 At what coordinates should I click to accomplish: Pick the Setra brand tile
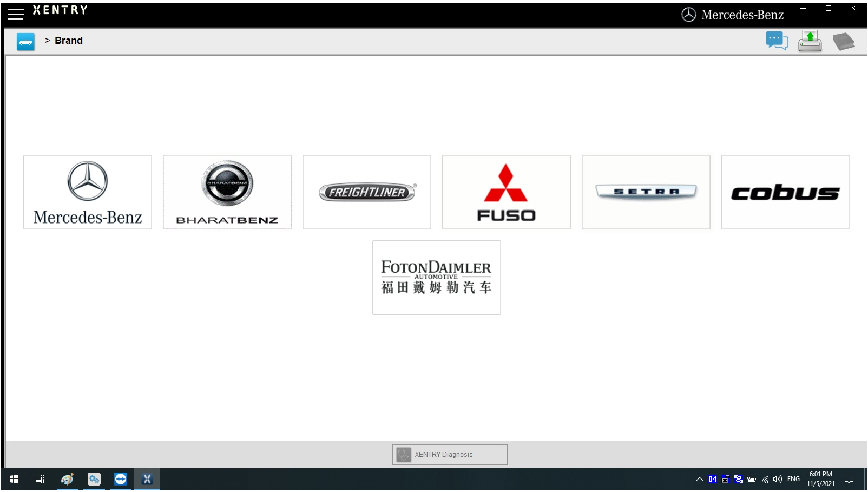click(x=646, y=192)
